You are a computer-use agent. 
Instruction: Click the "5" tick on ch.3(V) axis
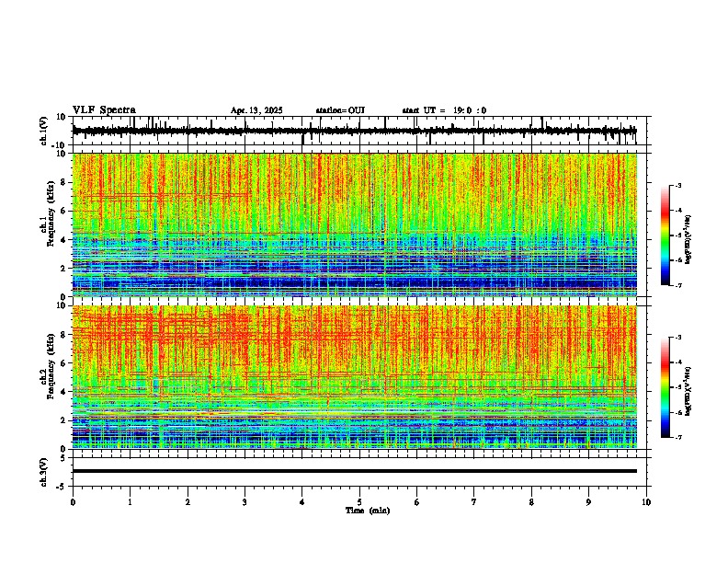pos(63,457)
